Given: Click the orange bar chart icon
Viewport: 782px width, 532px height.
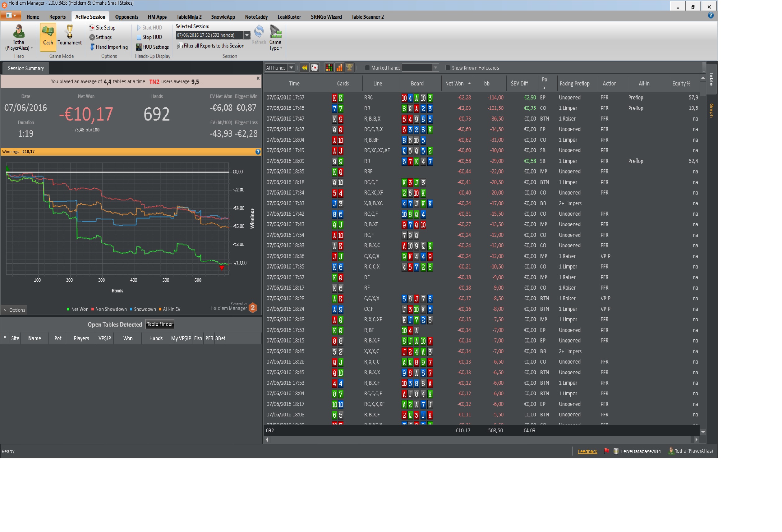Looking at the screenshot, I should click(339, 68).
